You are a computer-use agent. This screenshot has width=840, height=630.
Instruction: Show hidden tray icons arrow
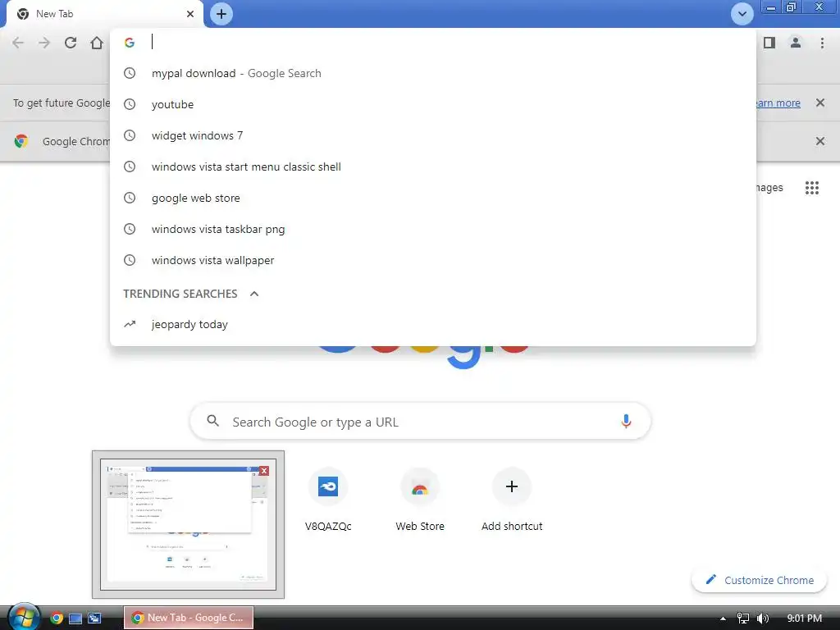[x=723, y=619]
